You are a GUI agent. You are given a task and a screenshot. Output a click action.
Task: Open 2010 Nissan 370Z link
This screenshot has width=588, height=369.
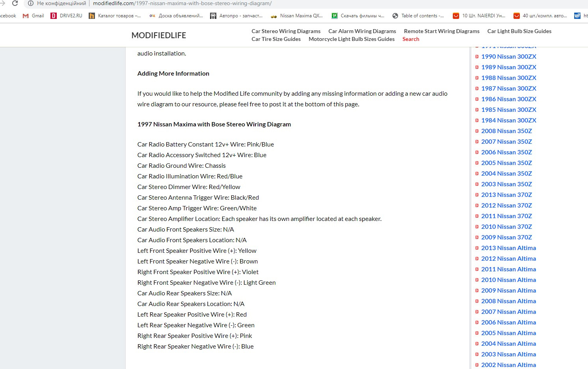pos(506,226)
